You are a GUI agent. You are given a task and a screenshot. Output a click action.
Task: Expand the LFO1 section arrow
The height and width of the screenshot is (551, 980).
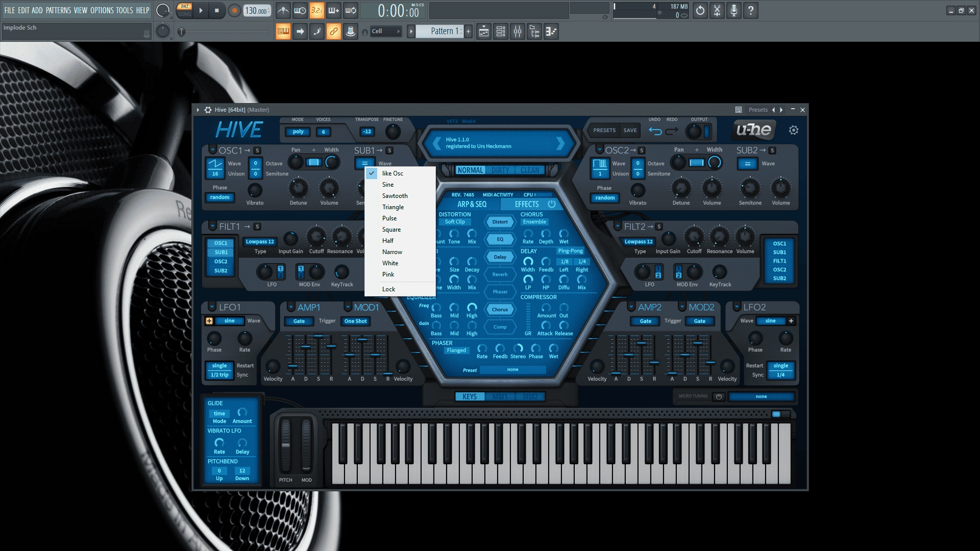point(212,307)
